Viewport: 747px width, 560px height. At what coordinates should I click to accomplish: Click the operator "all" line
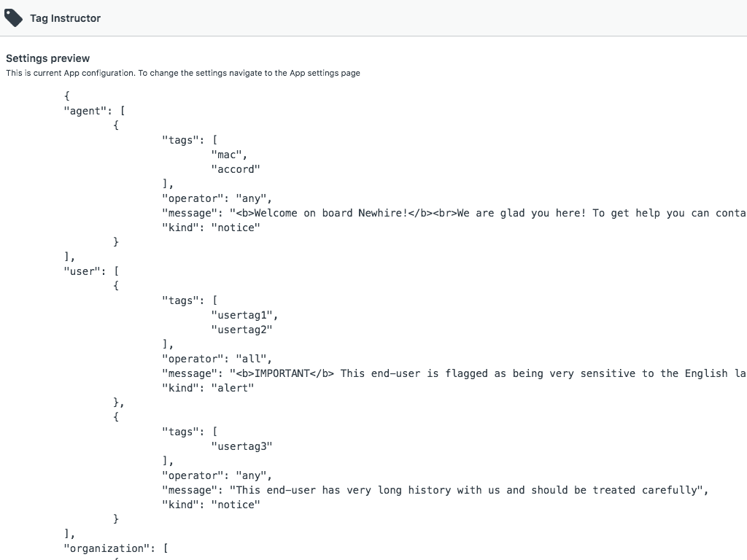click(x=217, y=359)
